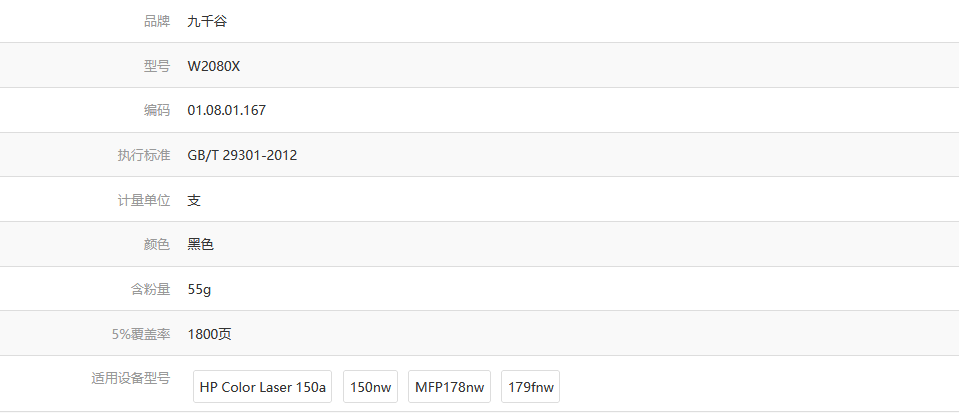Select the model number W2080X
Screen dimensions: 959x413
(x=214, y=66)
